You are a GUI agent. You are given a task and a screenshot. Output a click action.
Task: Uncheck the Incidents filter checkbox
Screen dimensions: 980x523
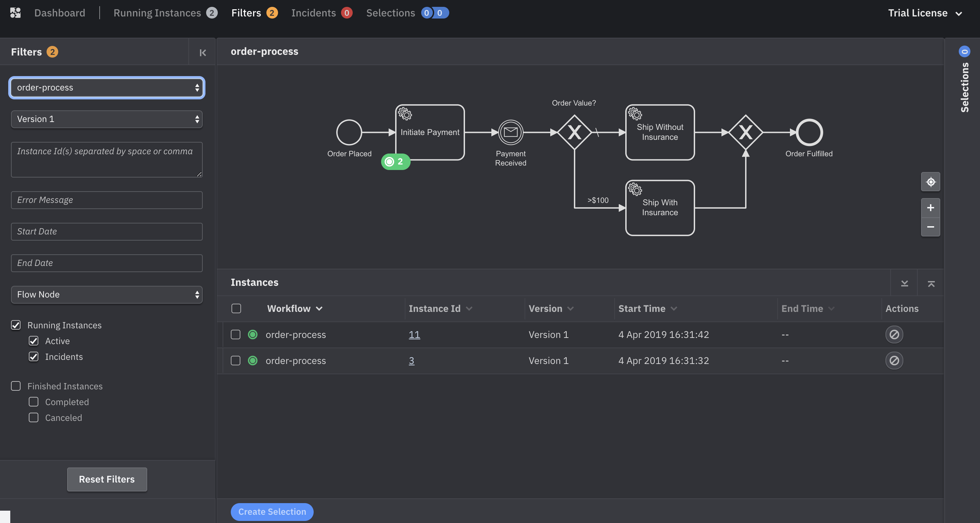34,356
